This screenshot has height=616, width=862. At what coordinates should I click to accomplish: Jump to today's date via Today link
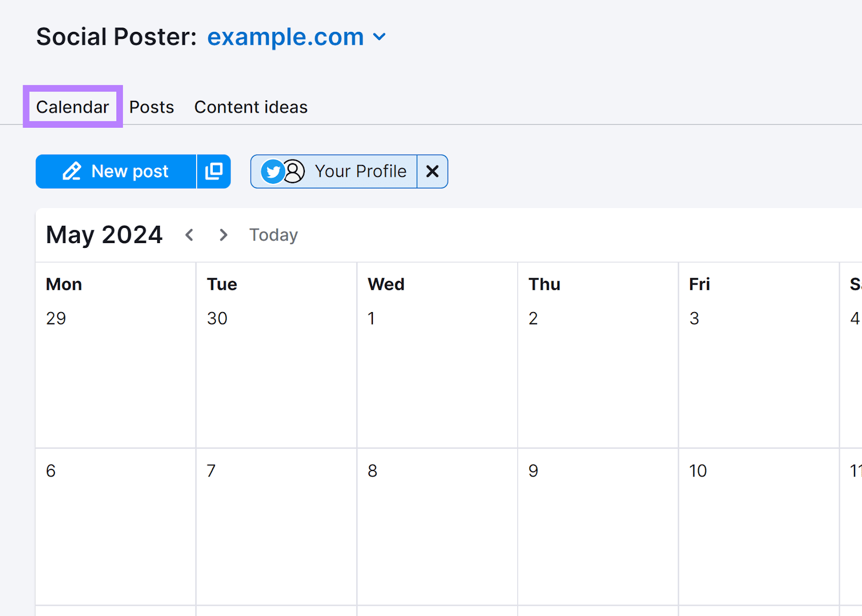pyautogui.click(x=273, y=235)
